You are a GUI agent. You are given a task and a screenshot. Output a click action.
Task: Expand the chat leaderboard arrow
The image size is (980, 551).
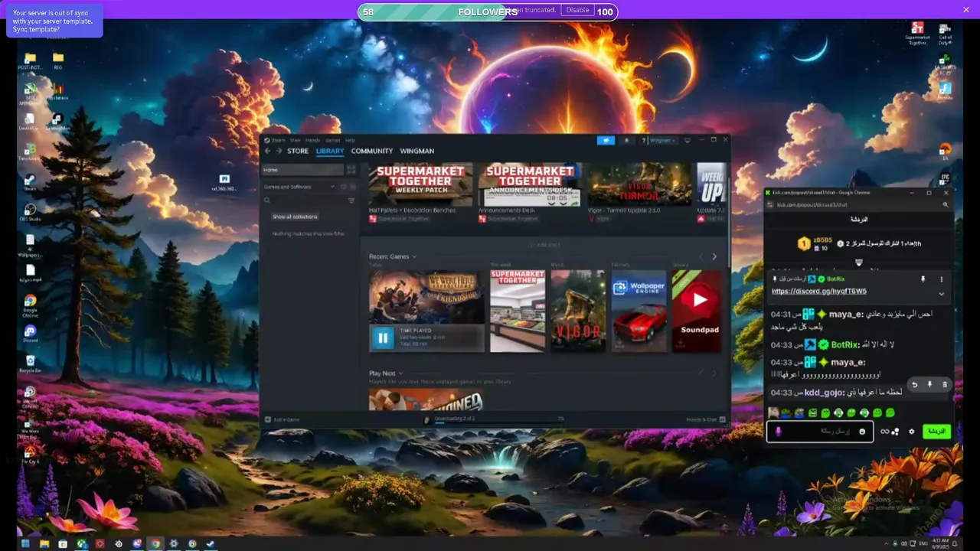click(x=858, y=262)
